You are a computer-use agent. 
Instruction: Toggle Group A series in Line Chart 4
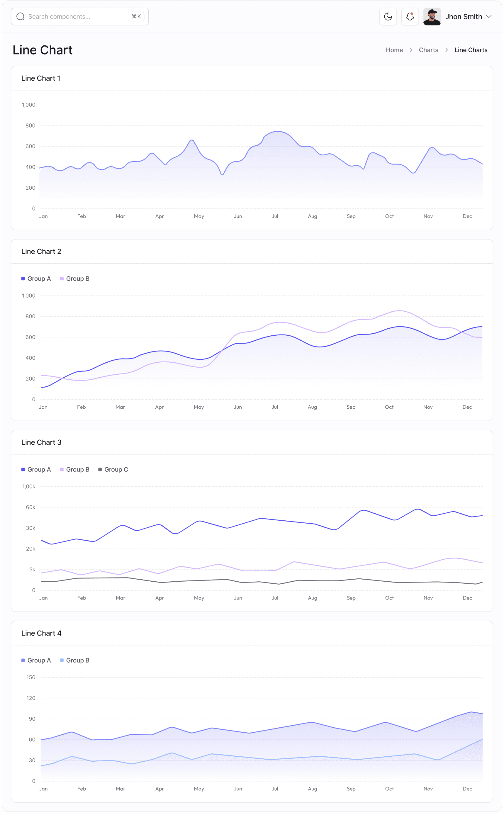[36, 661]
